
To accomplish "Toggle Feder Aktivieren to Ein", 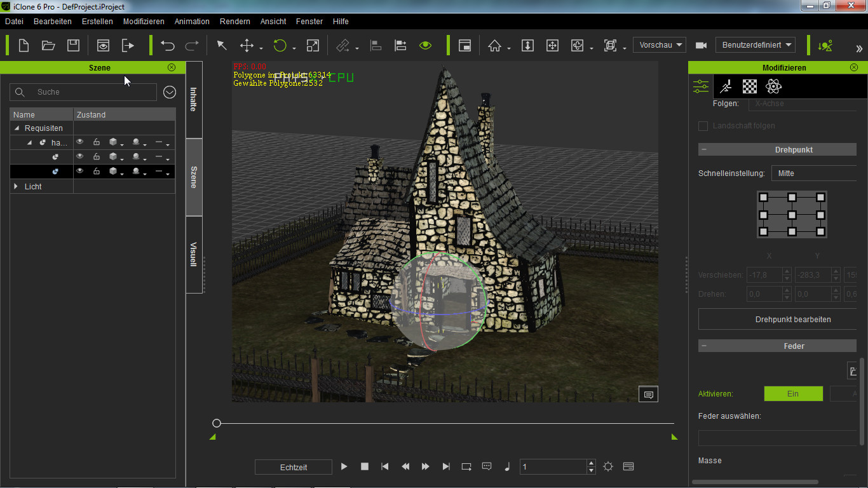I will point(793,394).
